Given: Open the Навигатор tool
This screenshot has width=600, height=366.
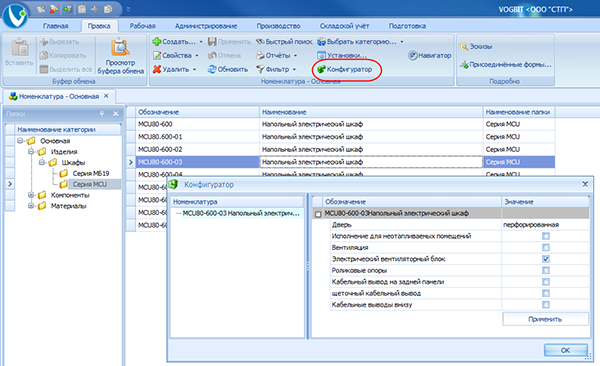Looking at the screenshot, I should 430,56.
